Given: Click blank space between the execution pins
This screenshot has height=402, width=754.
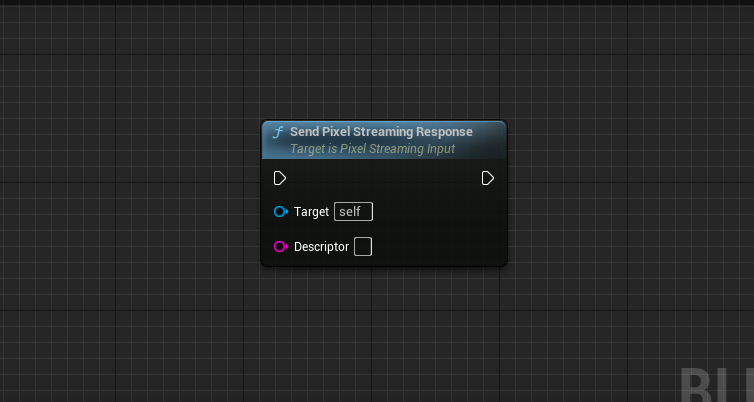Looking at the screenshot, I should (384, 178).
